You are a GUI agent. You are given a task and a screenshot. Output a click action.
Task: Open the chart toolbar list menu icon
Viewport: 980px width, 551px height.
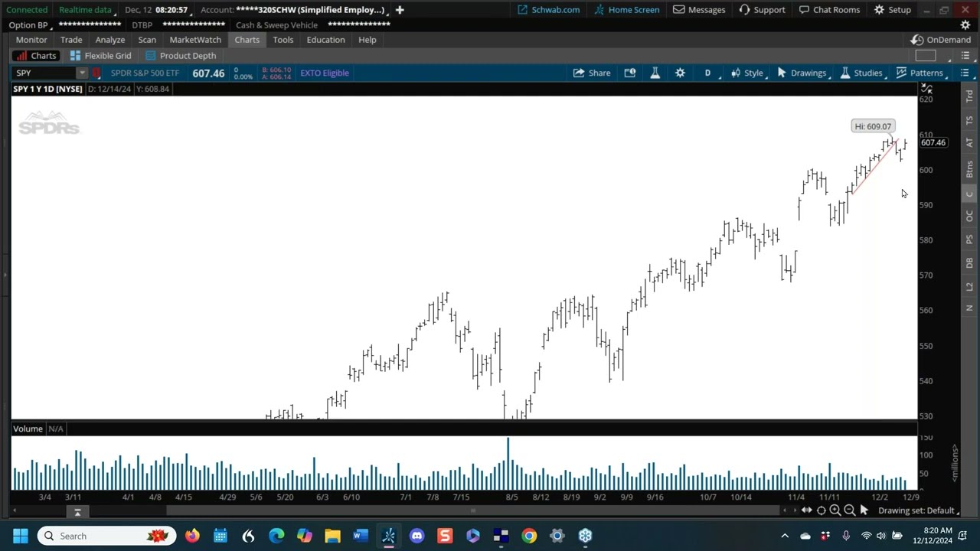click(x=965, y=73)
